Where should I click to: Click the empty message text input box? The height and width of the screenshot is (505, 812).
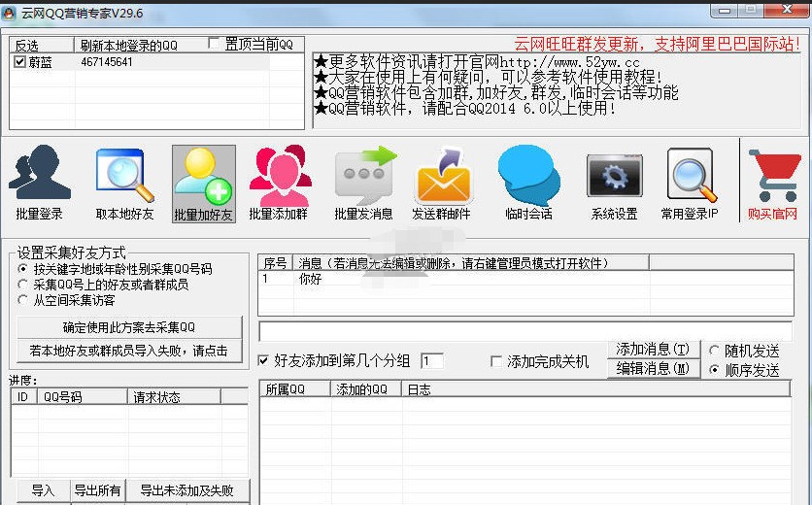pyautogui.click(x=525, y=331)
